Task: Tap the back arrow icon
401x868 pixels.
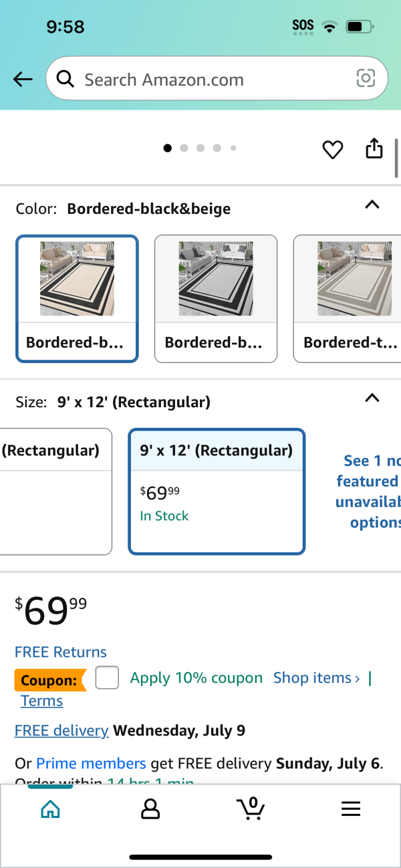Action: pyautogui.click(x=23, y=80)
